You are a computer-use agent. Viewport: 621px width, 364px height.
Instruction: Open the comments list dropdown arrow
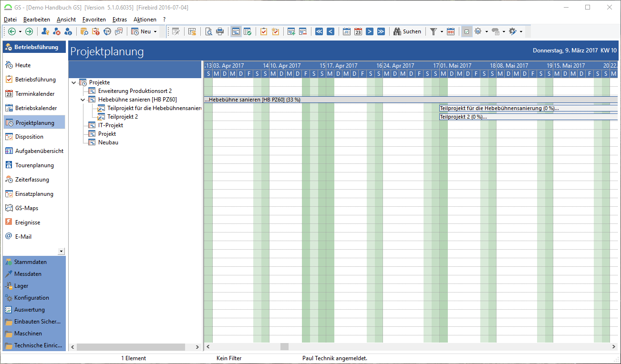click(x=504, y=31)
